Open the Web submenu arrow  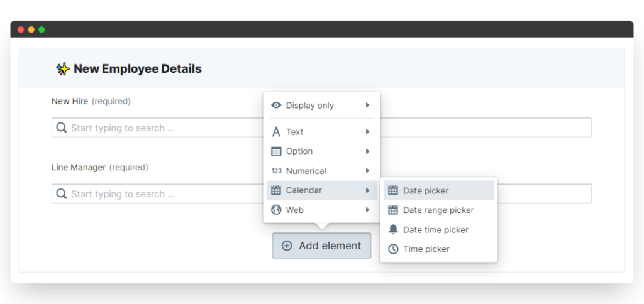point(367,210)
